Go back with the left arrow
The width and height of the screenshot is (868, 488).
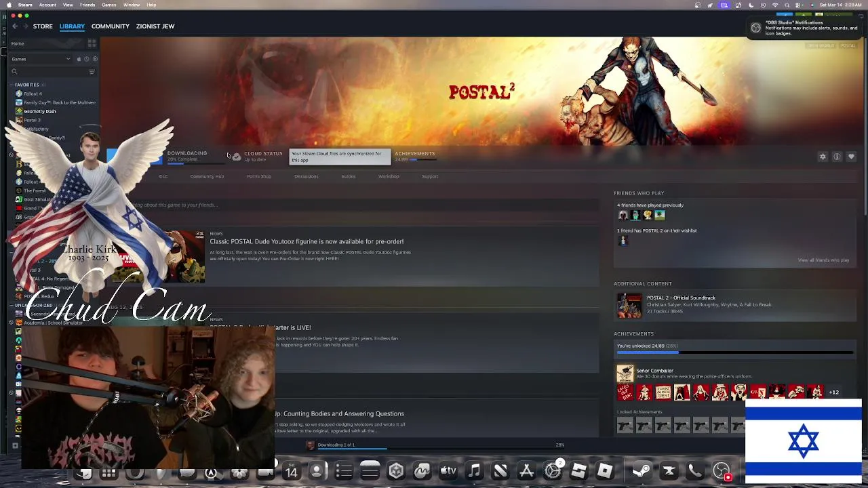coord(14,26)
